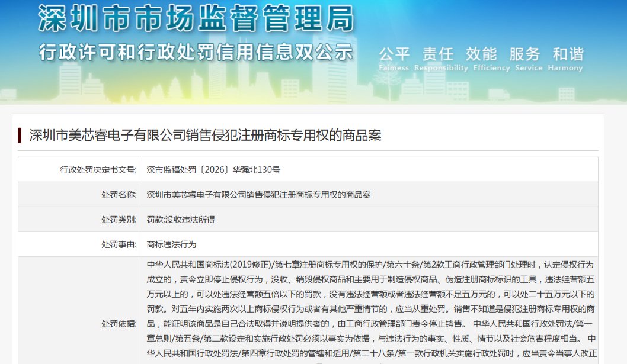Click the 处罚依据 label
Viewport: 627px width, 364px height.
point(119,324)
